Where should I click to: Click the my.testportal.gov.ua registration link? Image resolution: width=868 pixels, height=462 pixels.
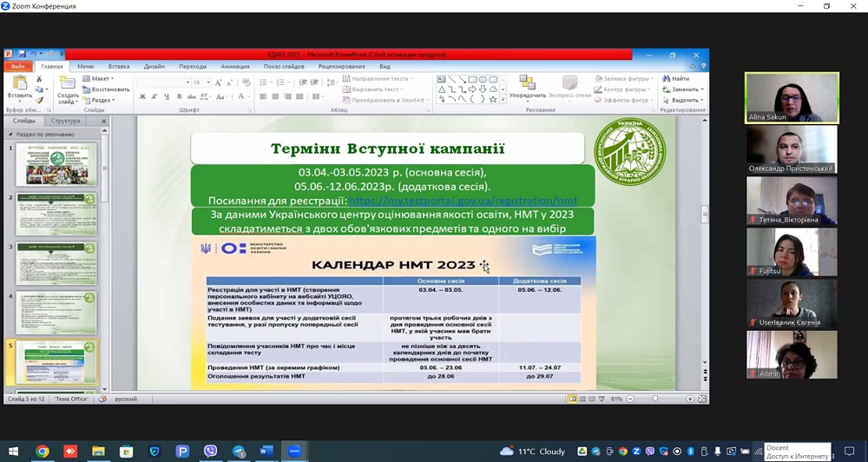[463, 201]
